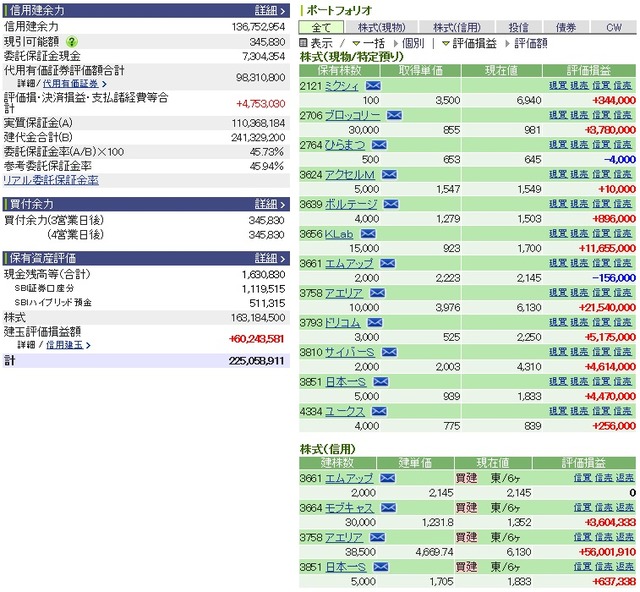Open the 債券 tab

[566, 27]
